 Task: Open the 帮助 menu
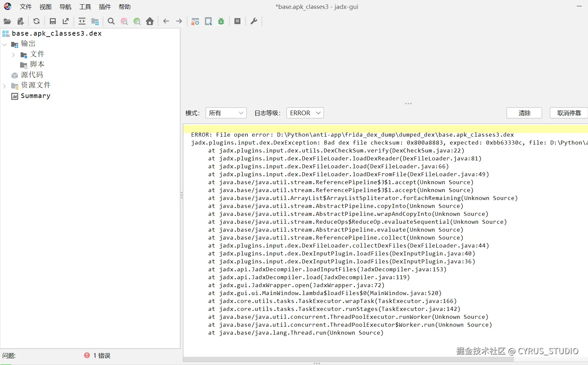coord(125,7)
